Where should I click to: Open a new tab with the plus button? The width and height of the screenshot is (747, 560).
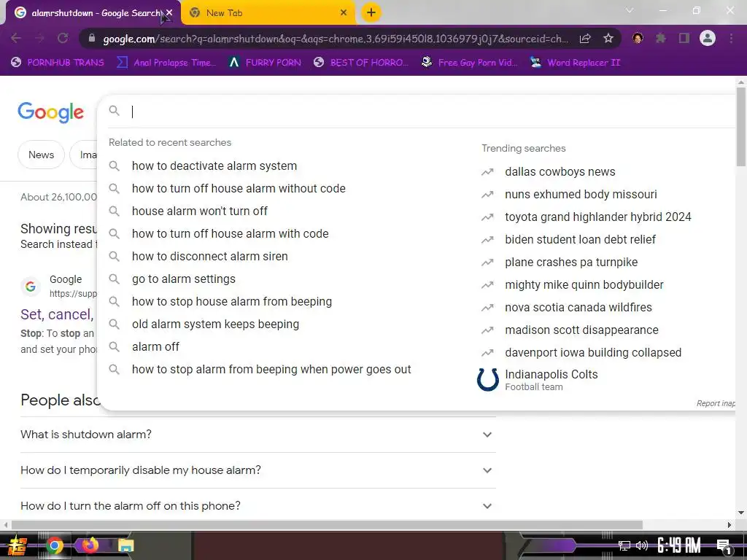(371, 12)
